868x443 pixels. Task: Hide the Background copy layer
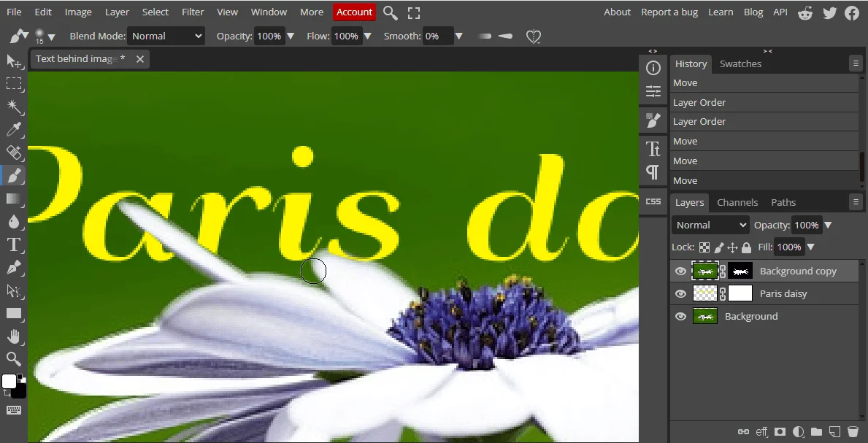[x=680, y=271]
